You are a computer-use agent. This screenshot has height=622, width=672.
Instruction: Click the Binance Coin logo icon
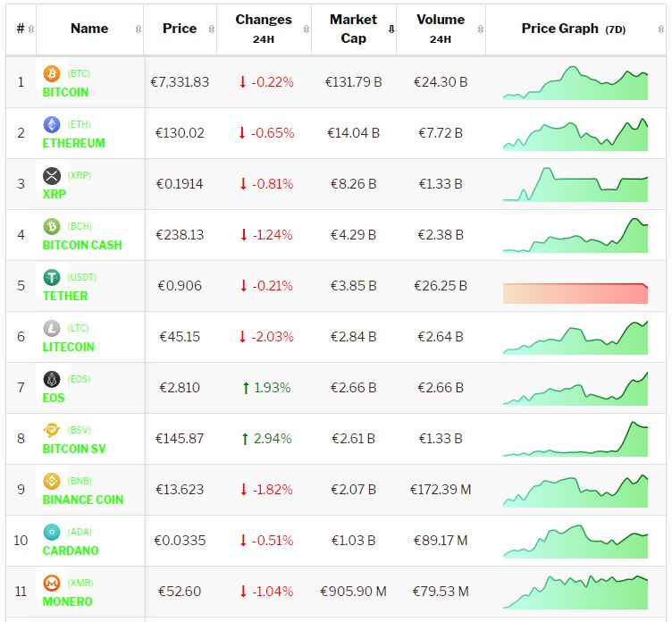click(x=52, y=481)
